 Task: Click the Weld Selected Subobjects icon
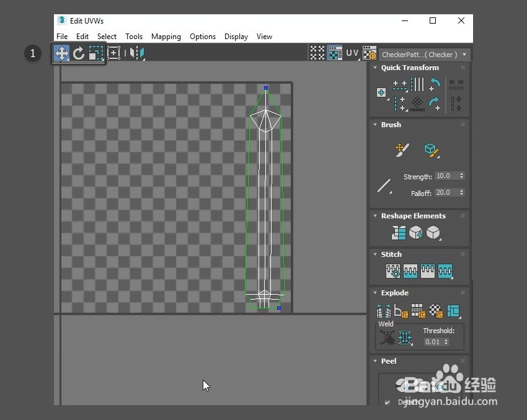point(405,337)
